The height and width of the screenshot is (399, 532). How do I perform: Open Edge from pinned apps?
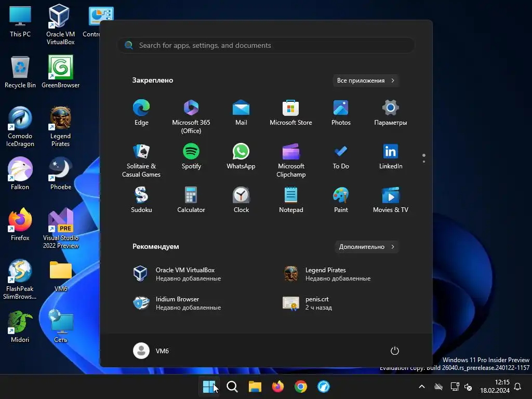pyautogui.click(x=141, y=113)
